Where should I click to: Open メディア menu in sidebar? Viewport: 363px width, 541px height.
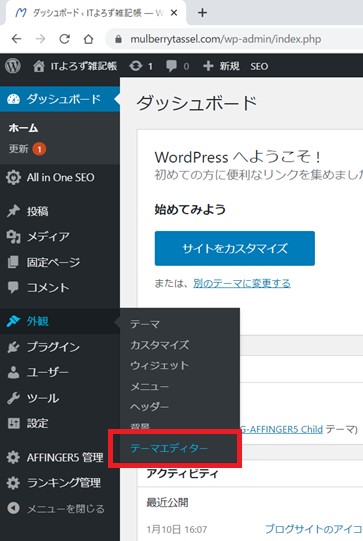point(60,237)
